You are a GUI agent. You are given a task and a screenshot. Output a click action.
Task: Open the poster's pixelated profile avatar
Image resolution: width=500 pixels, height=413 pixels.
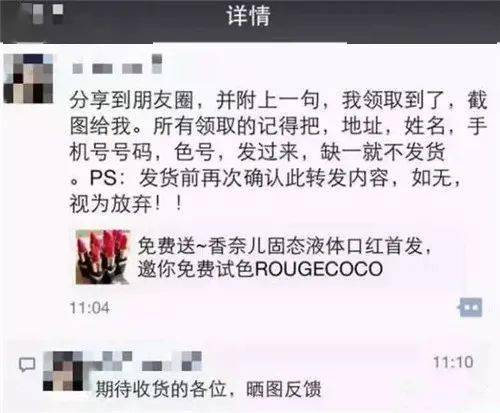[x=28, y=79]
